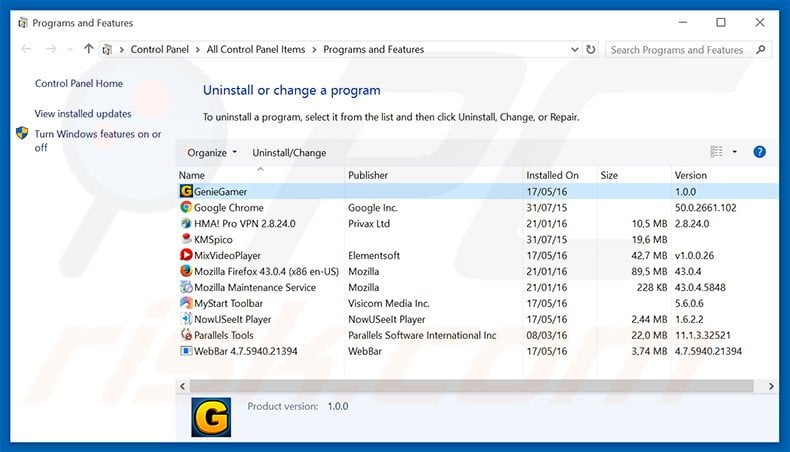Click the address bar location icon

tap(107, 49)
